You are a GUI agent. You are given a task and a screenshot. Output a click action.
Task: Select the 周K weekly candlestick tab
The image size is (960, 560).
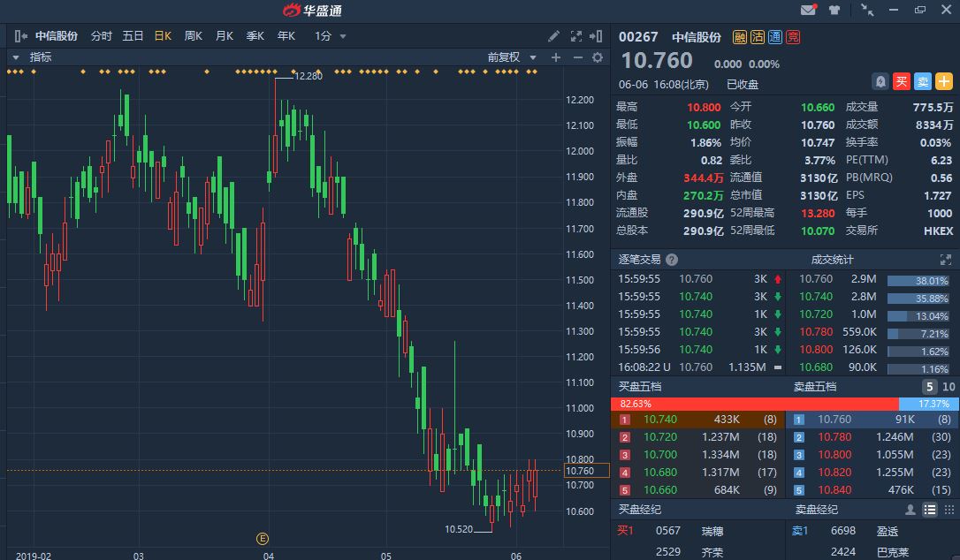(x=194, y=36)
